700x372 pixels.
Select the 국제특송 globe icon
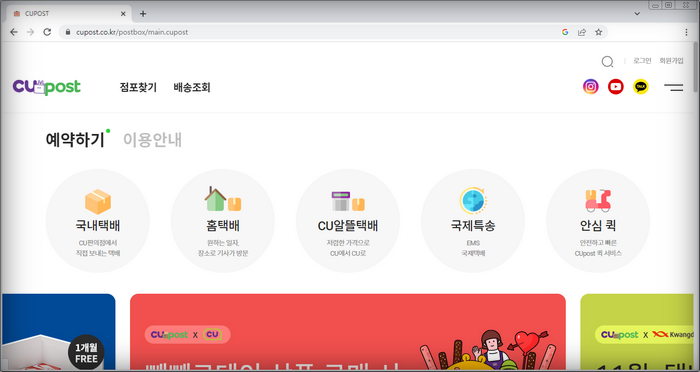pos(473,201)
